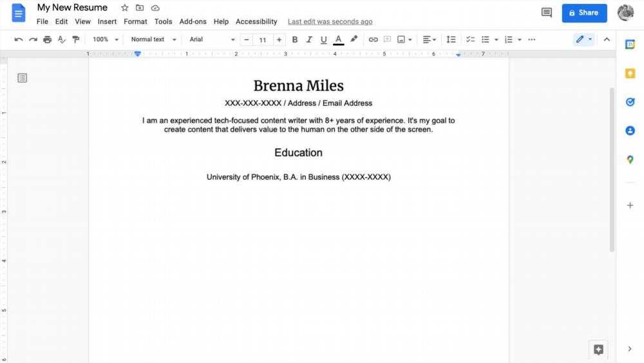Open the Arial font dropdown

(x=212, y=39)
